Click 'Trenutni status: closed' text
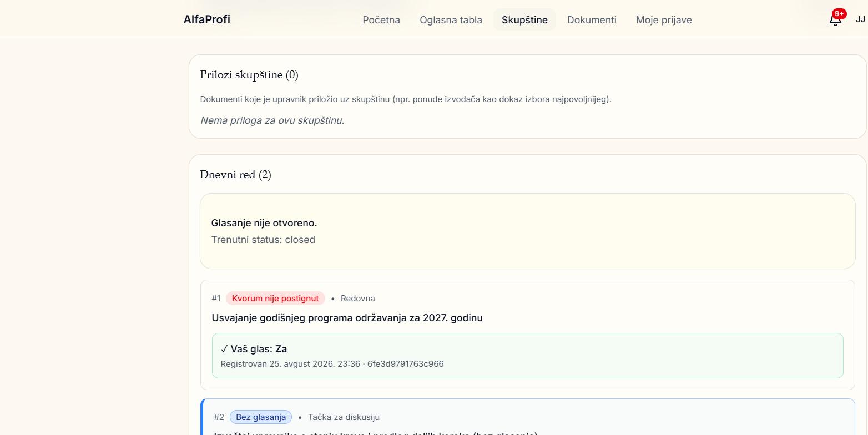 tap(263, 240)
